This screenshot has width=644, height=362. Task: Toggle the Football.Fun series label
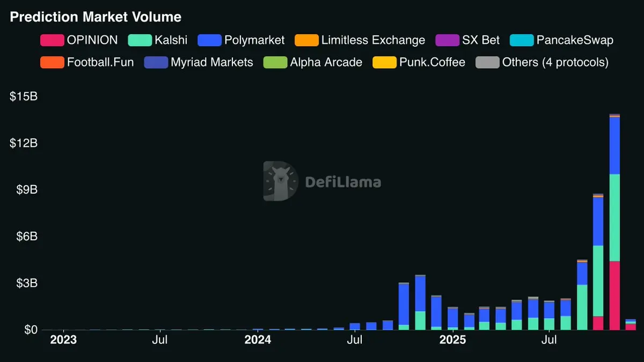pyautogui.click(x=100, y=62)
